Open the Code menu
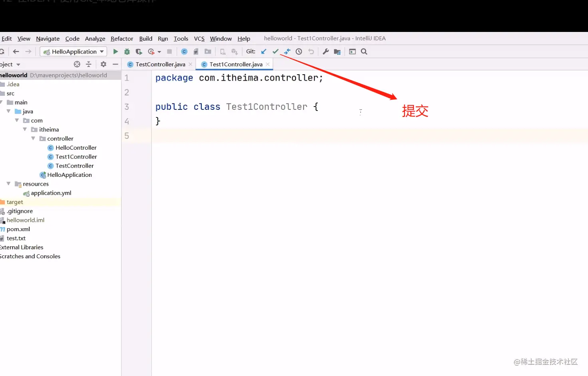Viewport: 588px width, 376px height. (72, 39)
